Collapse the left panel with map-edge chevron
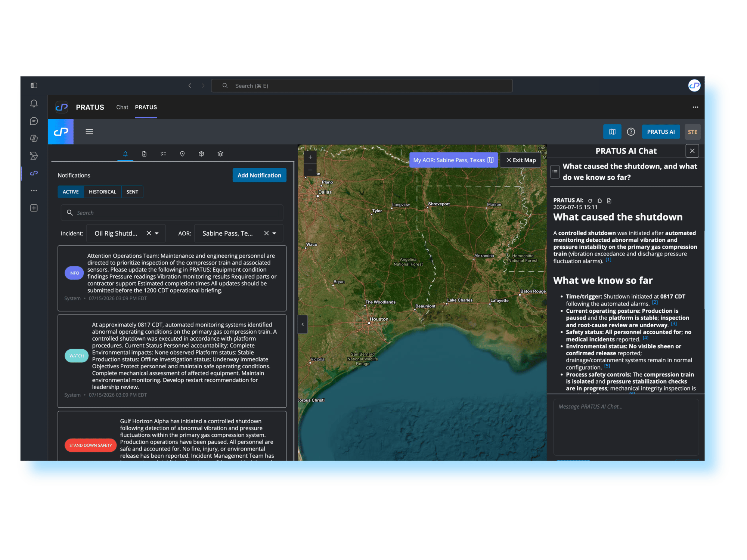 point(303,324)
